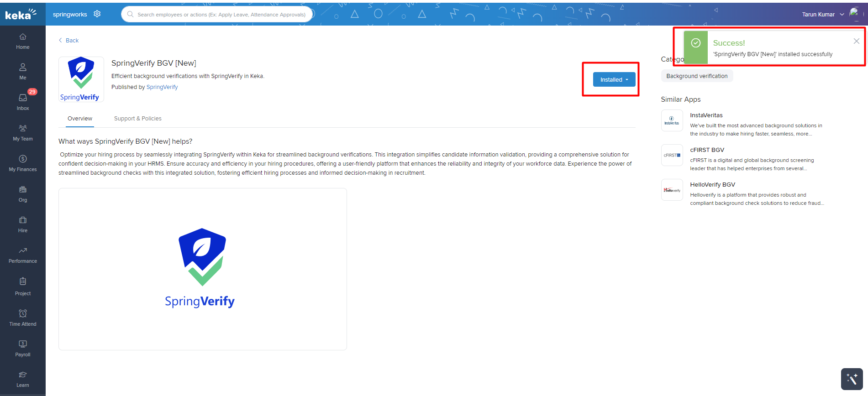Go to My Team section
Viewport: 868px width, 396px height.
click(x=23, y=132)
